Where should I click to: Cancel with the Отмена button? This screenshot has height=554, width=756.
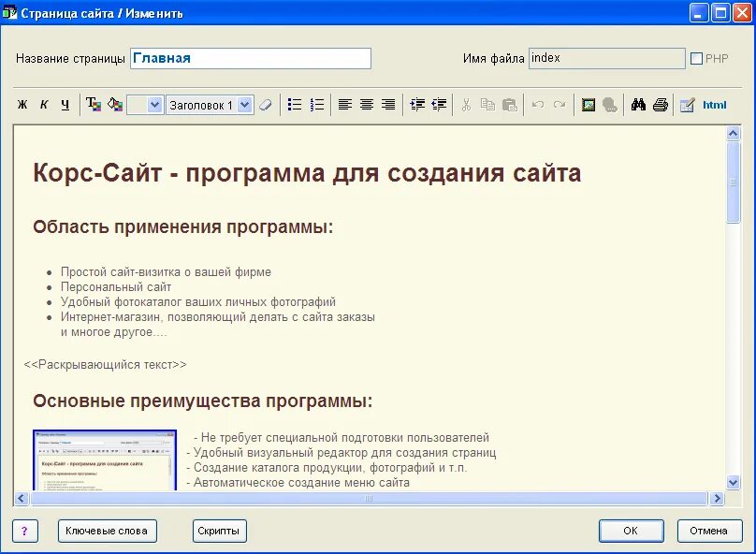(709, 531)
